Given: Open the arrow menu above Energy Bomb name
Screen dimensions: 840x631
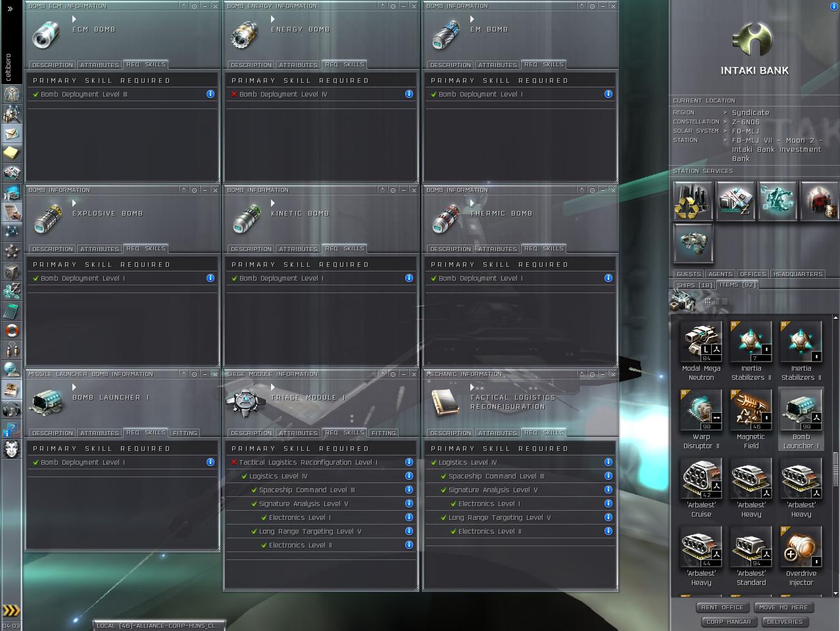Looking at the screenshot, I should (273, 19).
